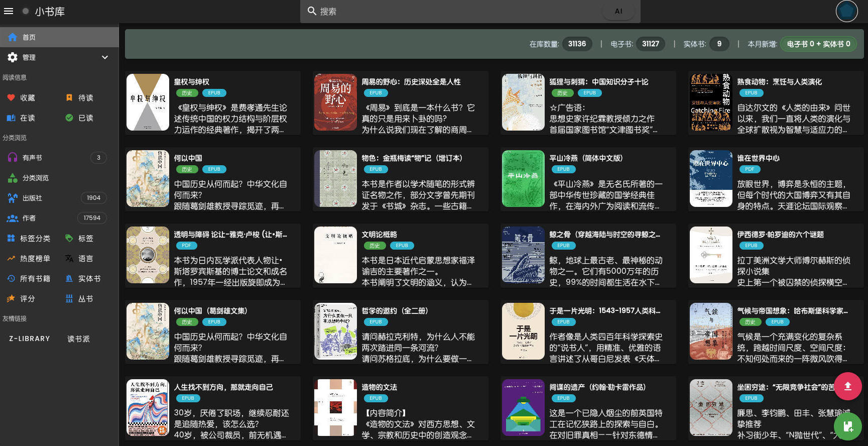
Task: Open the user avatar in top right
Action: pos(846,11)
